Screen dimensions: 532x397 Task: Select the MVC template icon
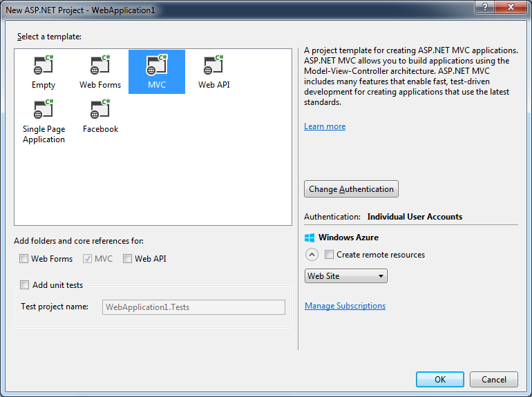[157, 66]
